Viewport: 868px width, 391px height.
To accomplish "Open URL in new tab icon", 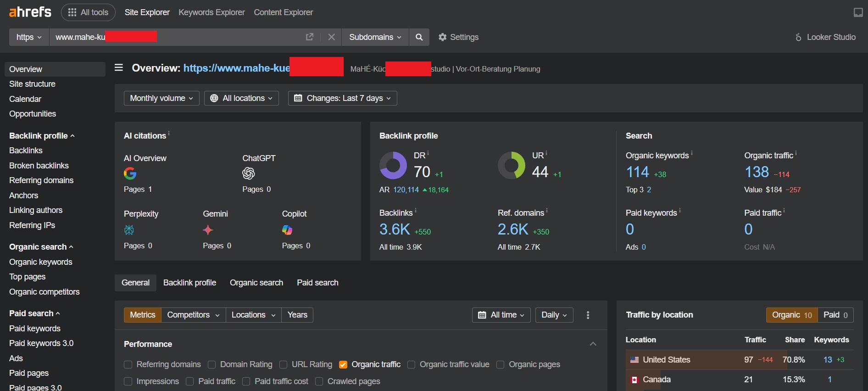I will [310, 37].
